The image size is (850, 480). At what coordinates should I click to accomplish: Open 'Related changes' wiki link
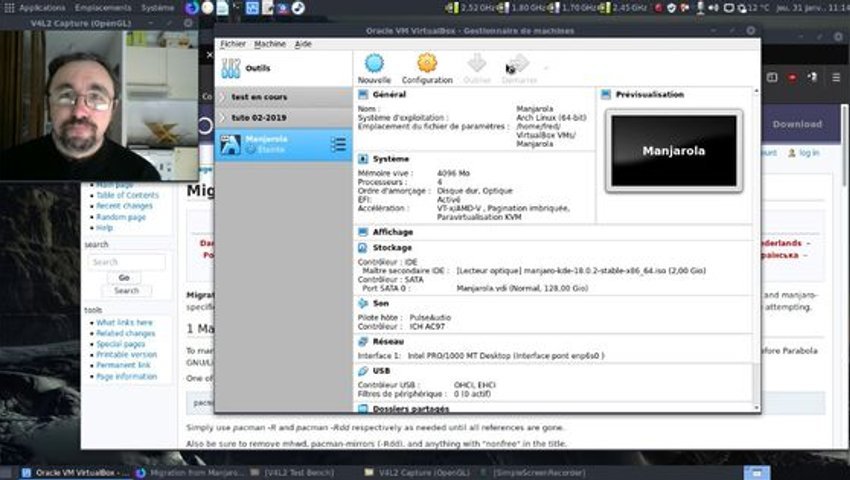click(125, 334)
